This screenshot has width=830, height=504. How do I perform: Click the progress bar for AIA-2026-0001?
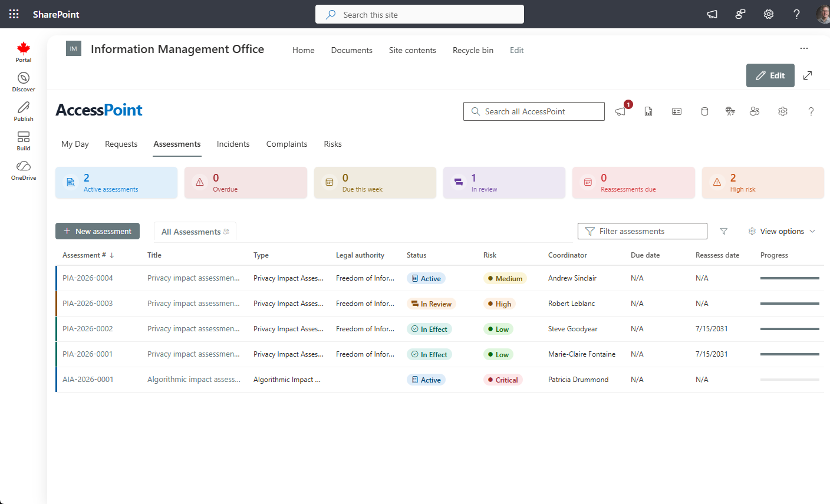click(790, 380)
